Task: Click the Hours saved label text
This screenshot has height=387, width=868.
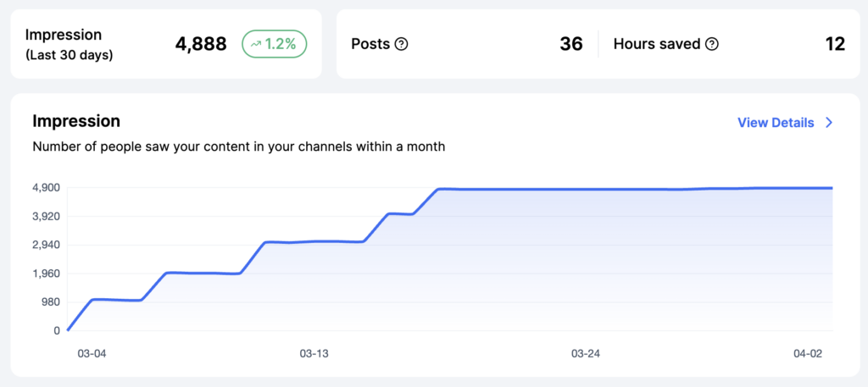Action: 657,44
